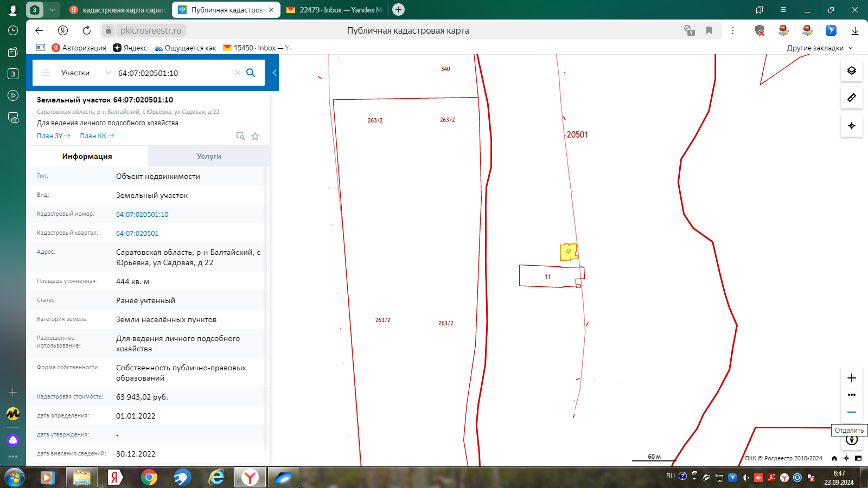Select the Информация tab

click(87, 156)
